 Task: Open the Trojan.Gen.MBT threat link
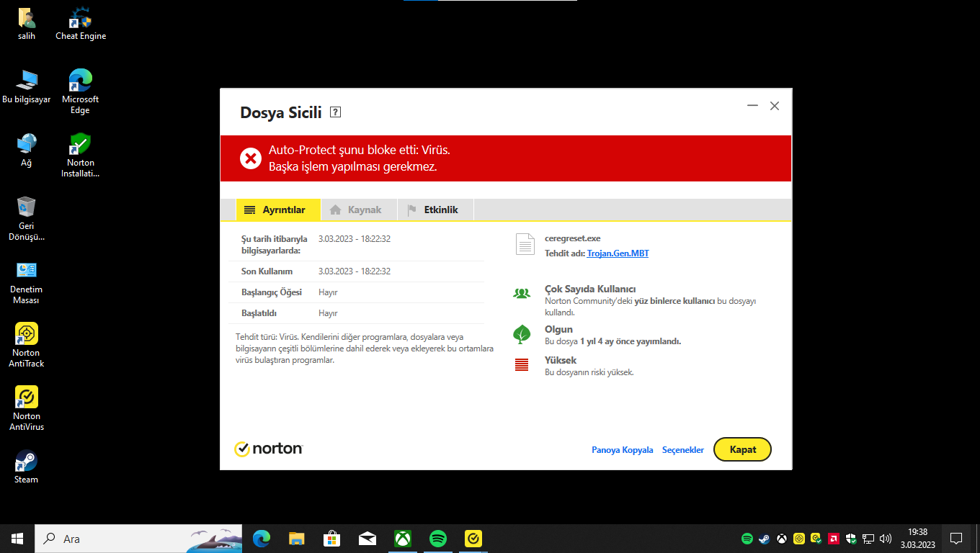click(618, 253)
